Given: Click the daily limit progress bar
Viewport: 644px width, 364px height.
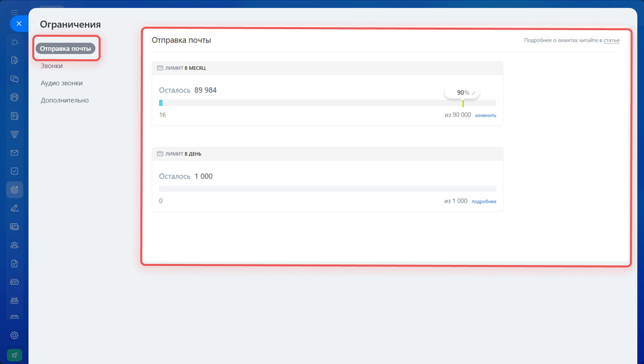Looking at the screenshot, I should click(328, 189).
